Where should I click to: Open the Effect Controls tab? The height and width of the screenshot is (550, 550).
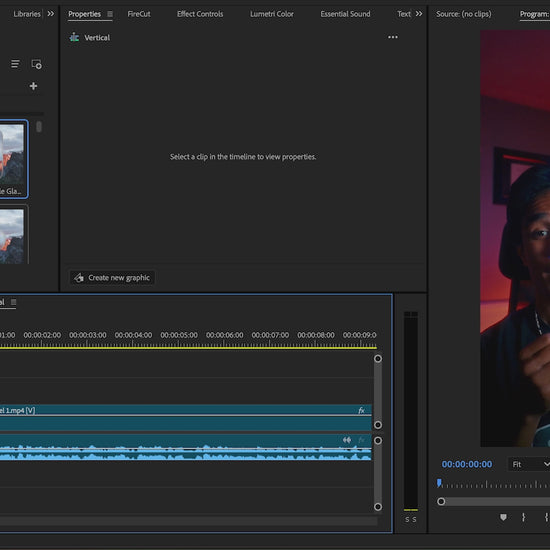200,14
